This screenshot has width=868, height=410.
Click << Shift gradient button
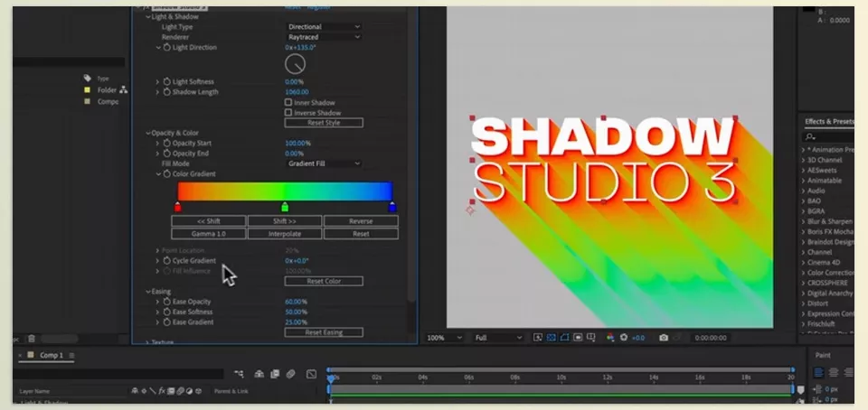pyautogui.click(x=208, y=221)
